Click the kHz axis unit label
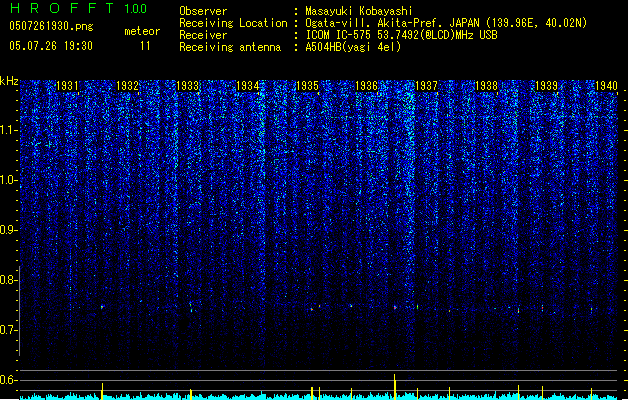 point(9,81)
